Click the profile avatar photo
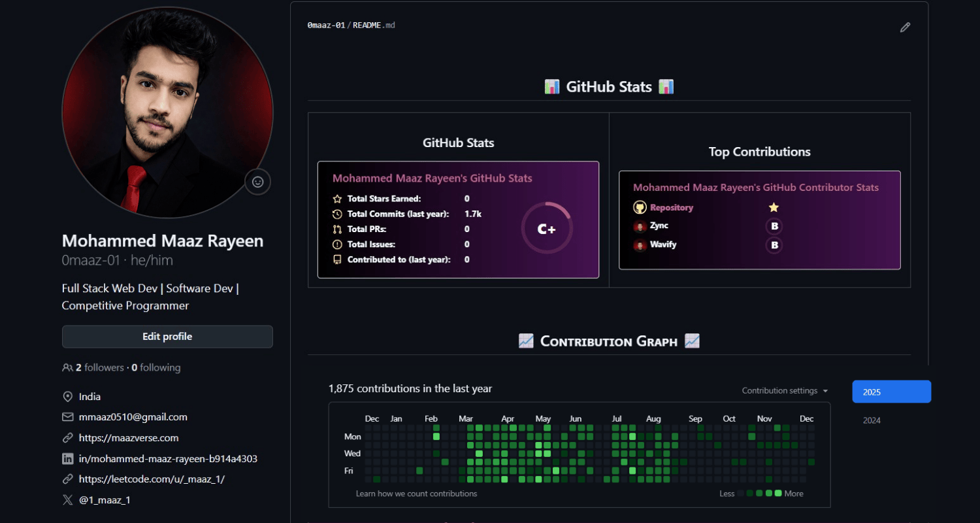Viewport: 980px width, 523px height. [x=167, y=112]
